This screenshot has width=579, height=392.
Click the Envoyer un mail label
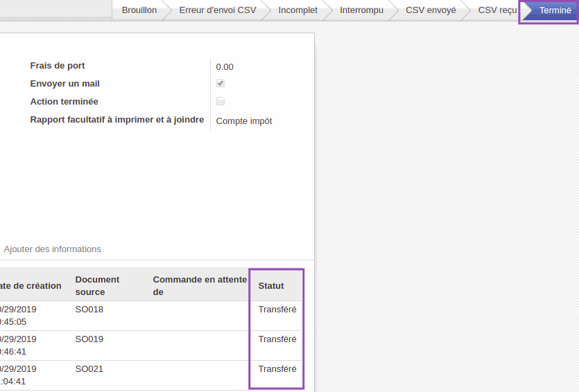pos(65,84)
